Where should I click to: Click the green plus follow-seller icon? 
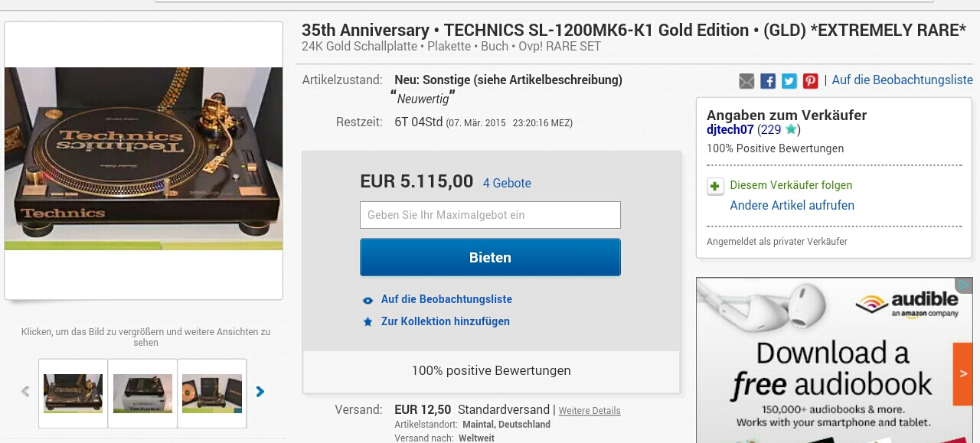click(715, 186)
